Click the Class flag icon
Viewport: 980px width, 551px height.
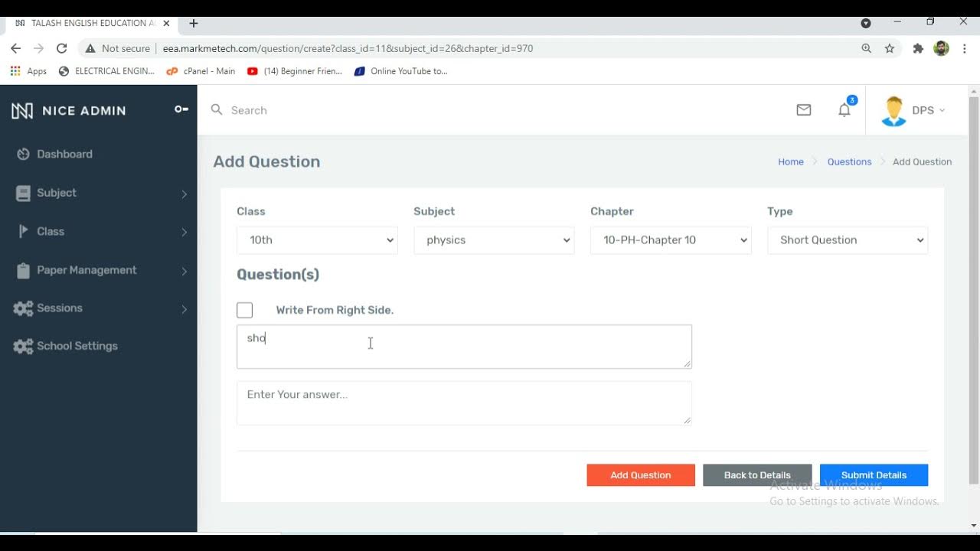[x=24, y=231]
